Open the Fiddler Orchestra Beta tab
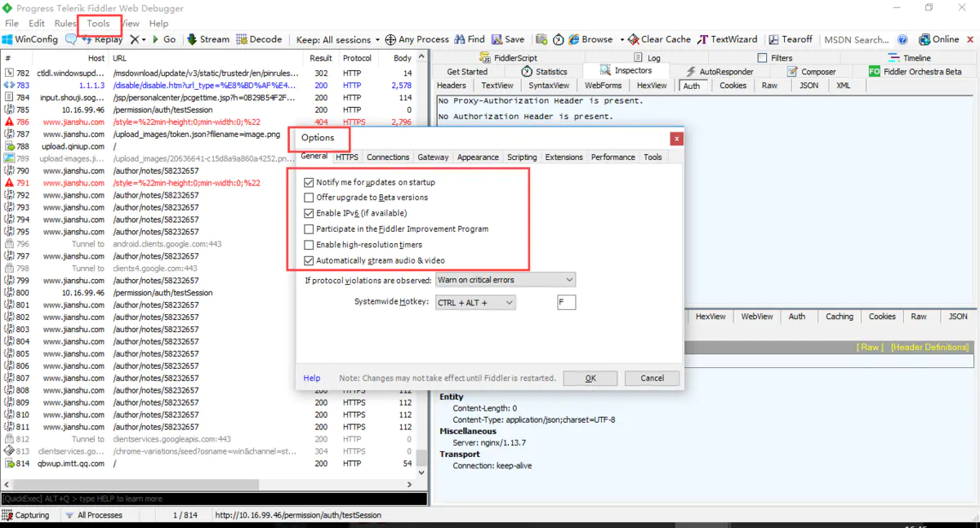The width and height of the screenshot is (980, 528). coord(915,72)
